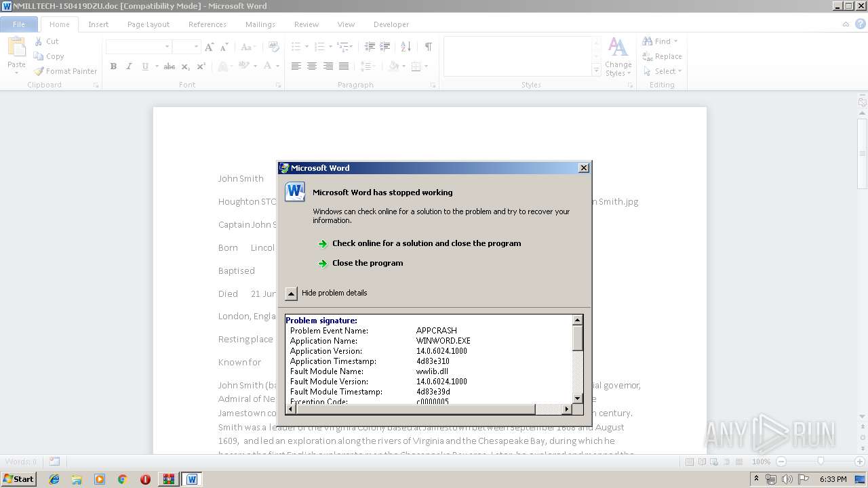Open Line Spacing dropdown

point(367,66)
